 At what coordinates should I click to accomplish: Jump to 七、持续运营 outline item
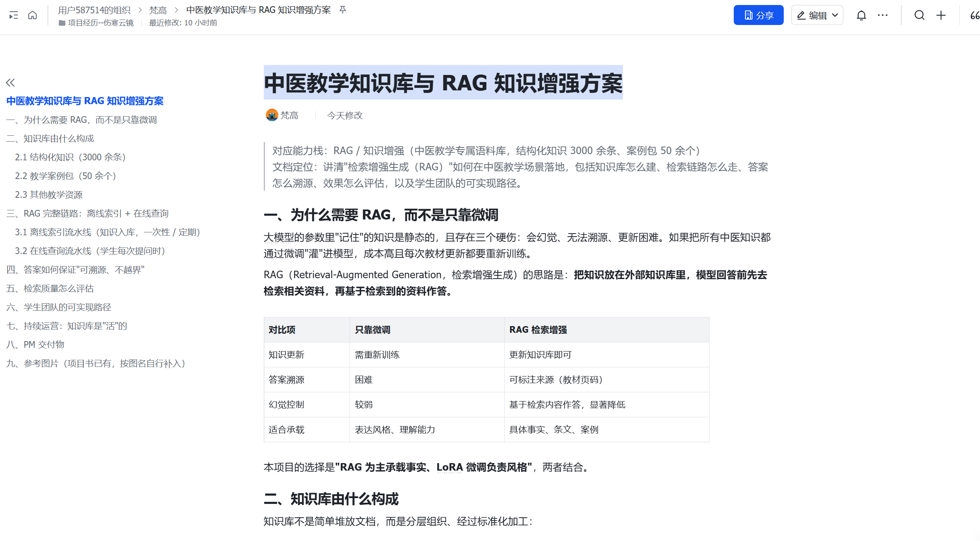pyautogui.click(x=67, y=326)
